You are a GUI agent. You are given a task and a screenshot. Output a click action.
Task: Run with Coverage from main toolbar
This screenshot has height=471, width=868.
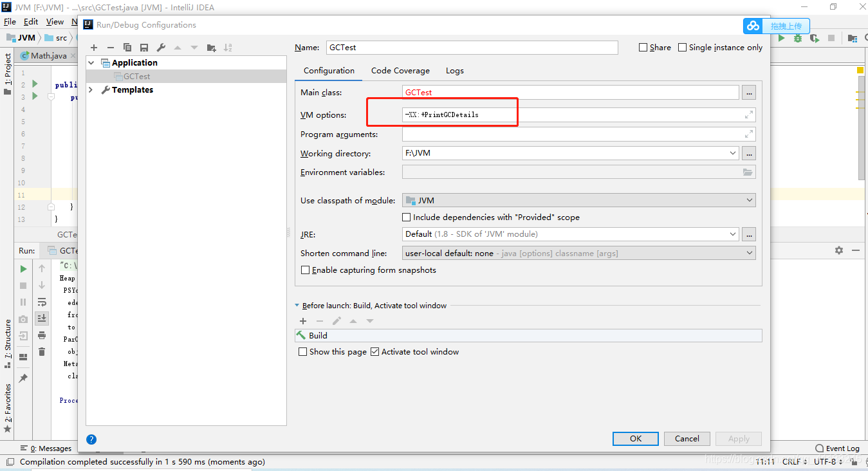coord(815,39)
